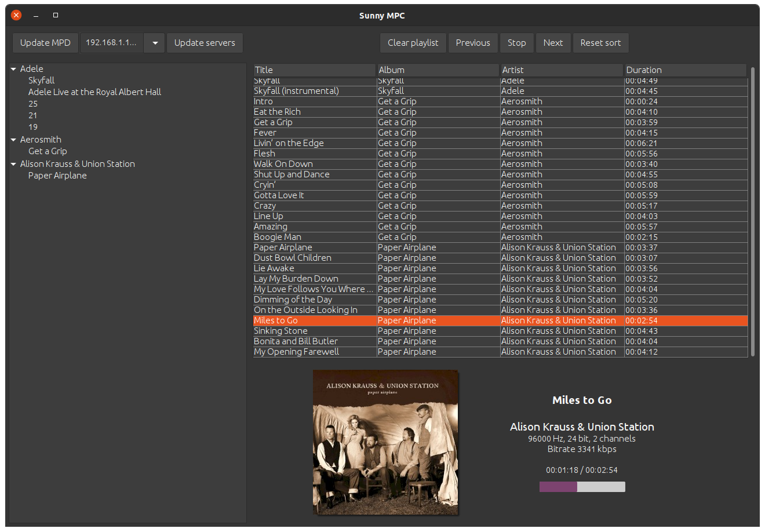Select the track Cryin'
The image size is (765, 532).
coord(264,185)
